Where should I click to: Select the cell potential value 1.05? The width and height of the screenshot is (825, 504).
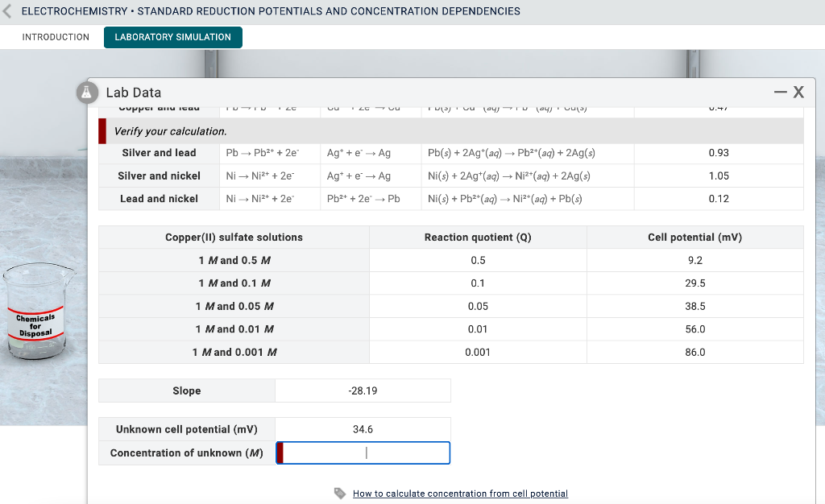pos(719,176)
